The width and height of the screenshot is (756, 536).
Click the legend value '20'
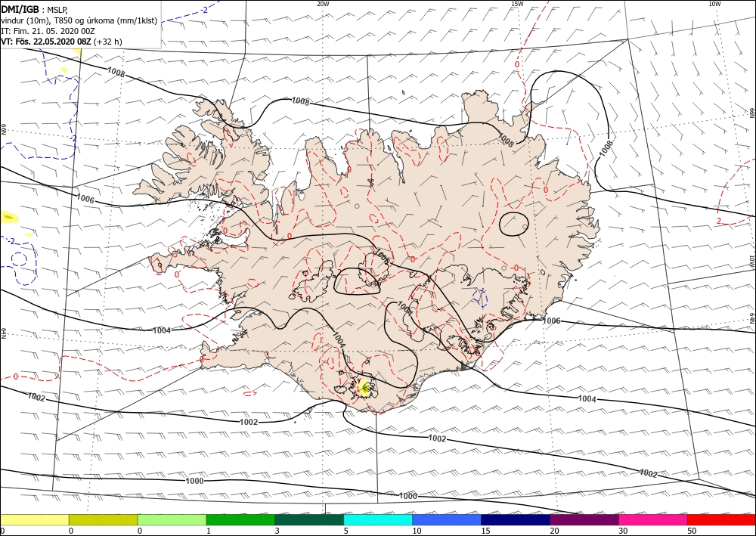click(x=554, y=531)
